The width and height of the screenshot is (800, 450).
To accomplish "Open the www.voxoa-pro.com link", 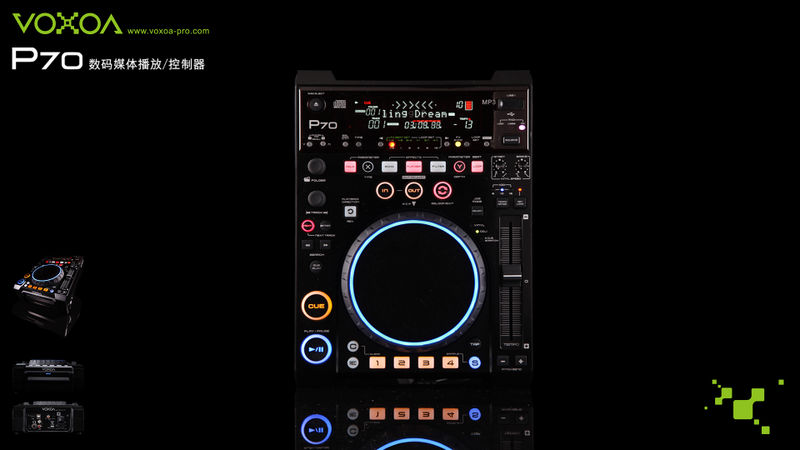I will point(168,31).
